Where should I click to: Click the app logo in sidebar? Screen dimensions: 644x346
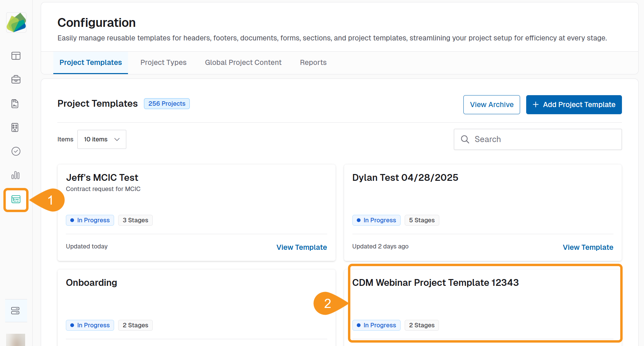coord(16,23)
